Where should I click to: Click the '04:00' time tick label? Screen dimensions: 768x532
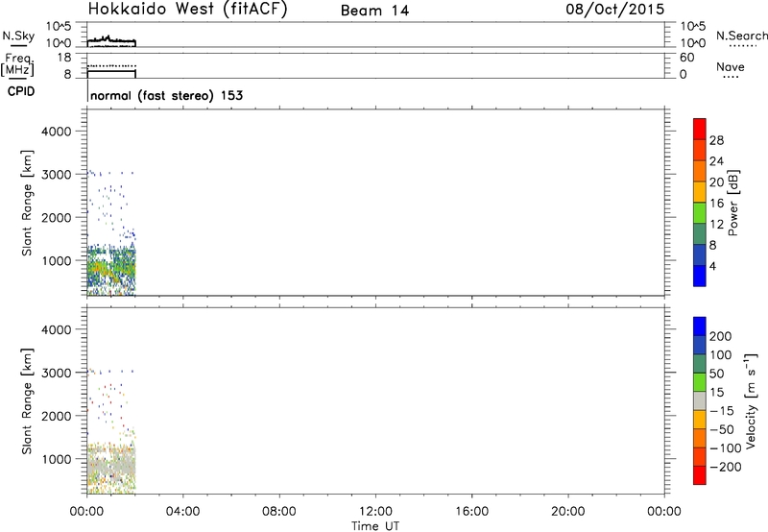pyautogui.click(x=182, y=512)
